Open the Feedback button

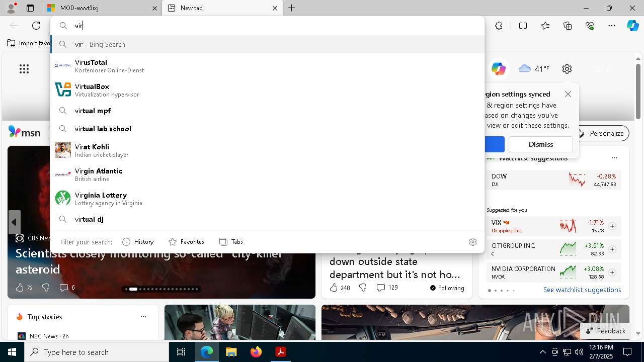click(x=606, y=331)
